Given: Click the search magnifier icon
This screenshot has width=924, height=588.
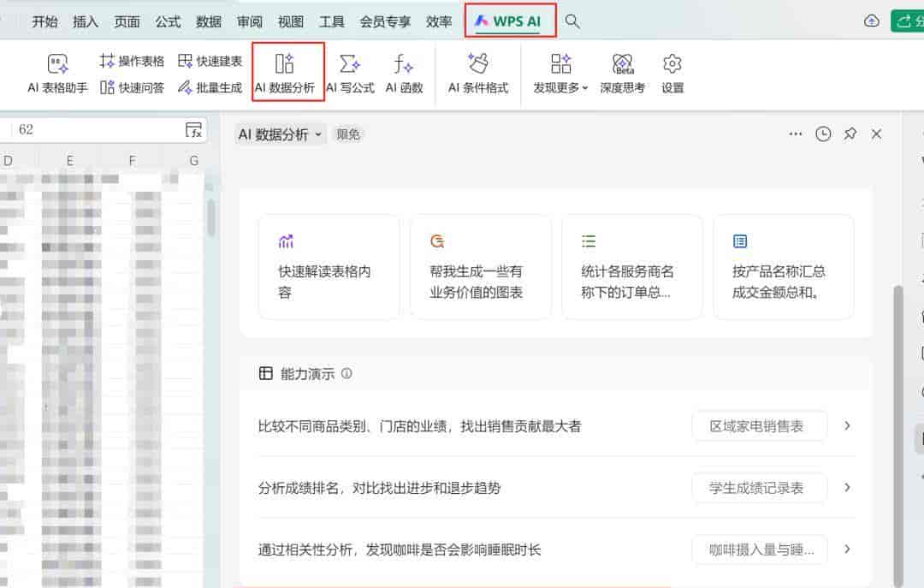Looking at the screenshot, I should pos(572,21).
